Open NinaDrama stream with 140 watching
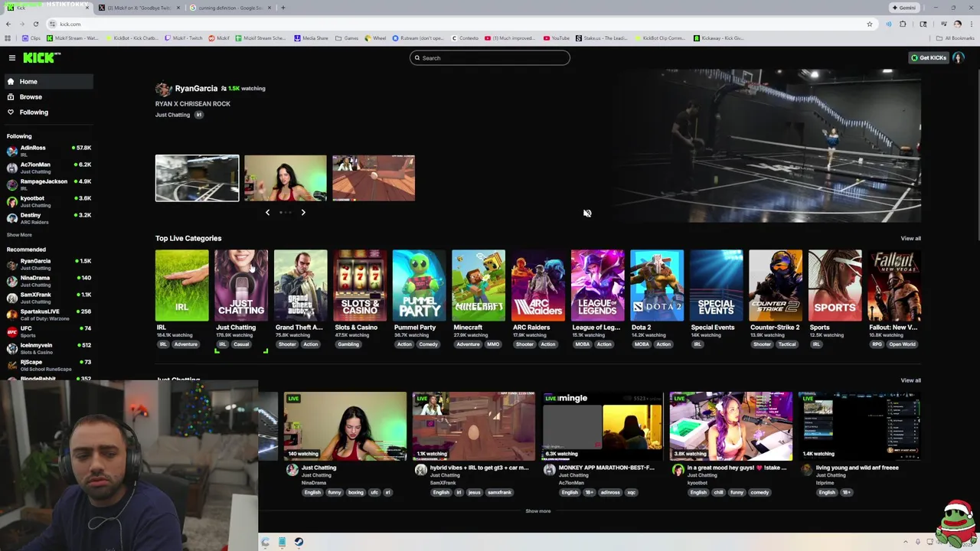The height and width of the screenshot is (551, 980). (345, 426)
